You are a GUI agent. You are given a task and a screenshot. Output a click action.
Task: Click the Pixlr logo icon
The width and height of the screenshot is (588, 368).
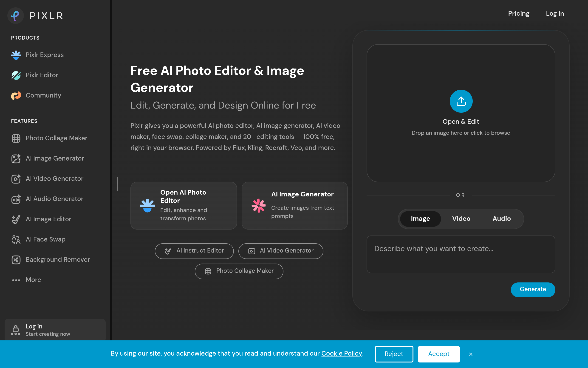point(16,16)
